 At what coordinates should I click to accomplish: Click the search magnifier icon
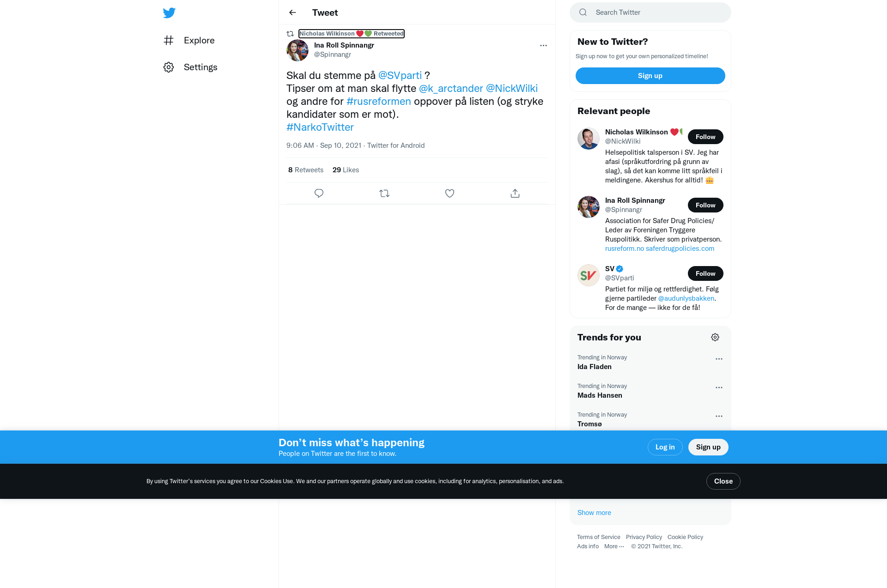tap(583, 12)
